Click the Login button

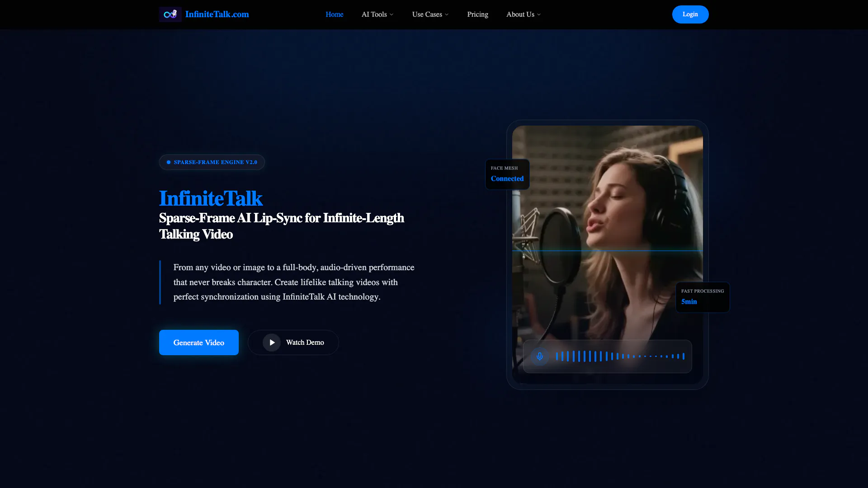point(690,14)
